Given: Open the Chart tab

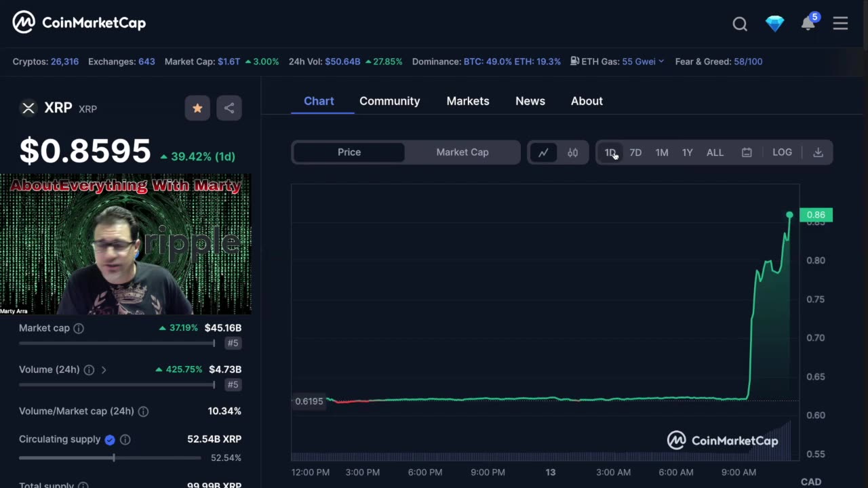Looking at the screenshot, I should pyautogui.click(x=319, y=101).
